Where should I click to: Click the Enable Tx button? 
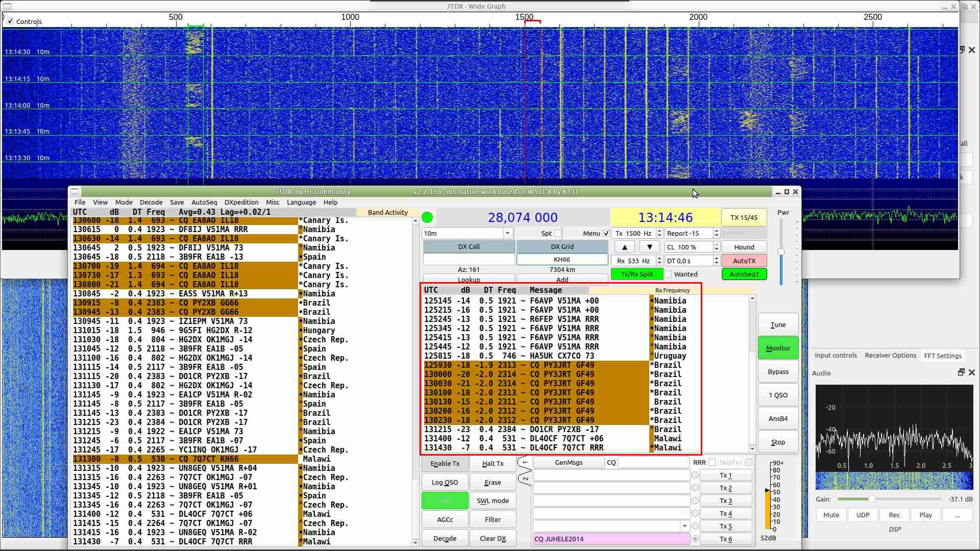(445, 463)
